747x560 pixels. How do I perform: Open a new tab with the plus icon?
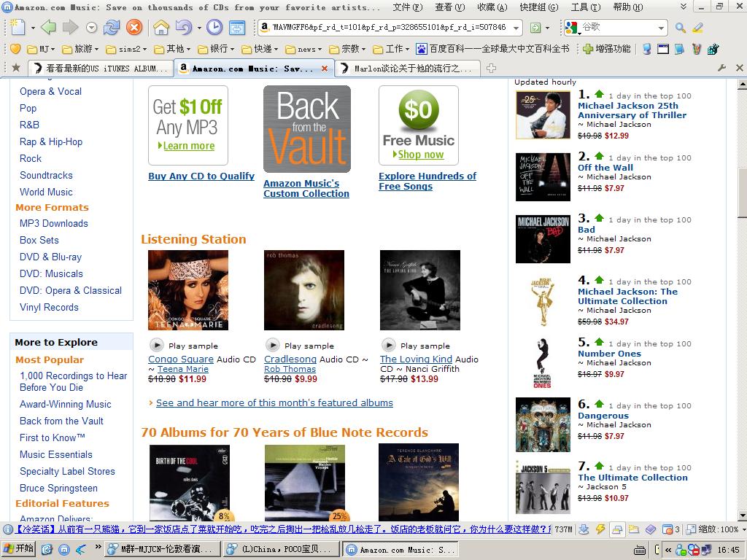pyautogui.click(x=491, y=68)
